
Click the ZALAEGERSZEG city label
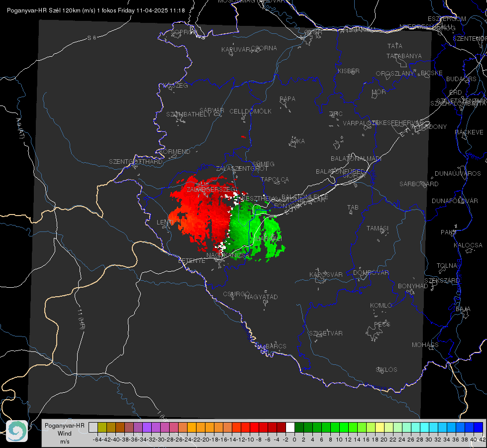(x=211, y=189)
